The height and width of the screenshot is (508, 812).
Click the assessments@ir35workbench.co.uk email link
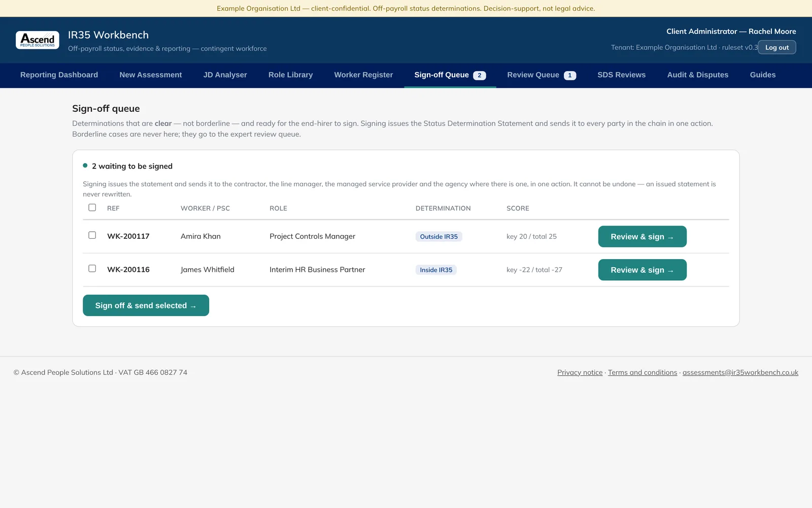740,372
